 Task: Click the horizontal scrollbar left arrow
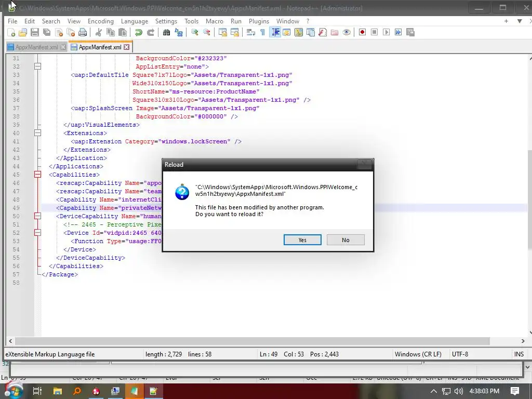10,341
